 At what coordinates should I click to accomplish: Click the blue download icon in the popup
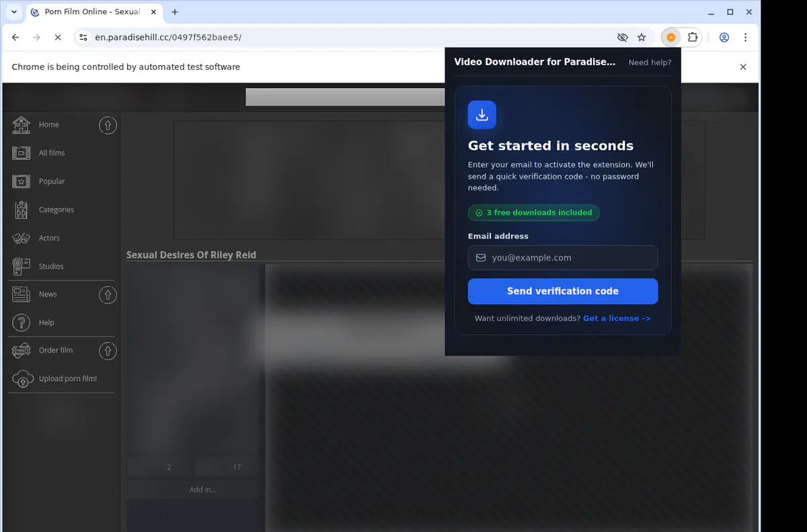482,115
